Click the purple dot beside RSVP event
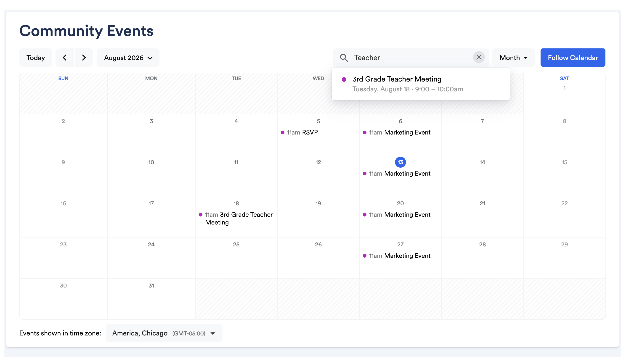Viewport: 626px width, 364px height. coord(282,132)
